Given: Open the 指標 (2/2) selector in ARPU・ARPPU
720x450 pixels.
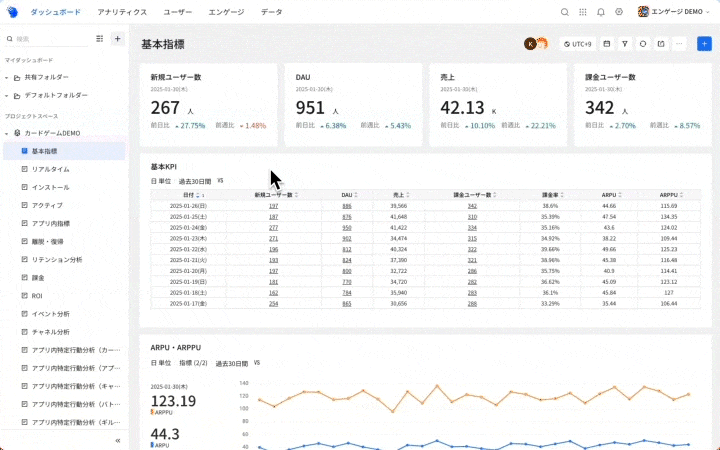Looking at the screenshot, I should click(193, 363).
